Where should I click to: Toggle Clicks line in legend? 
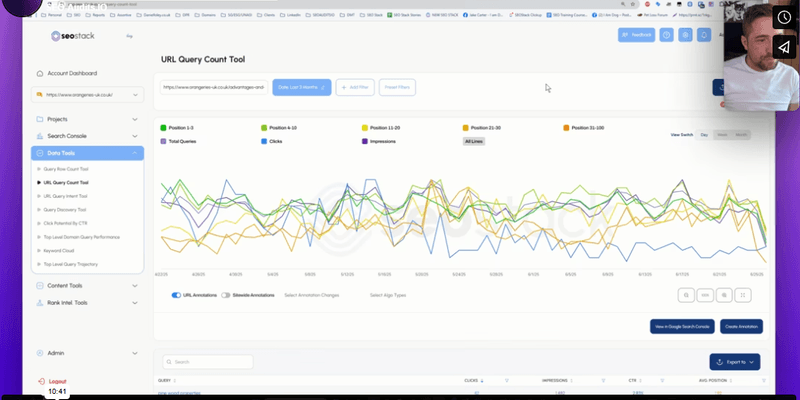(272, 141)
